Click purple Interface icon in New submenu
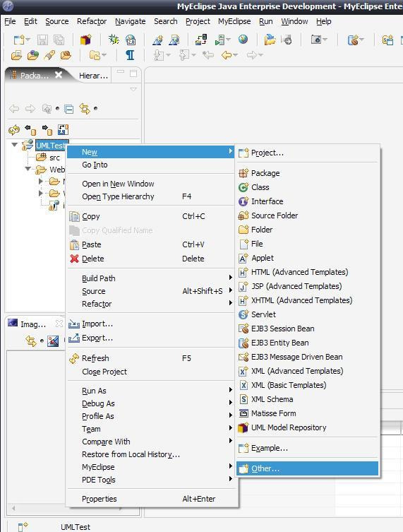Screen dimensions: 403x532 (243, 201)
